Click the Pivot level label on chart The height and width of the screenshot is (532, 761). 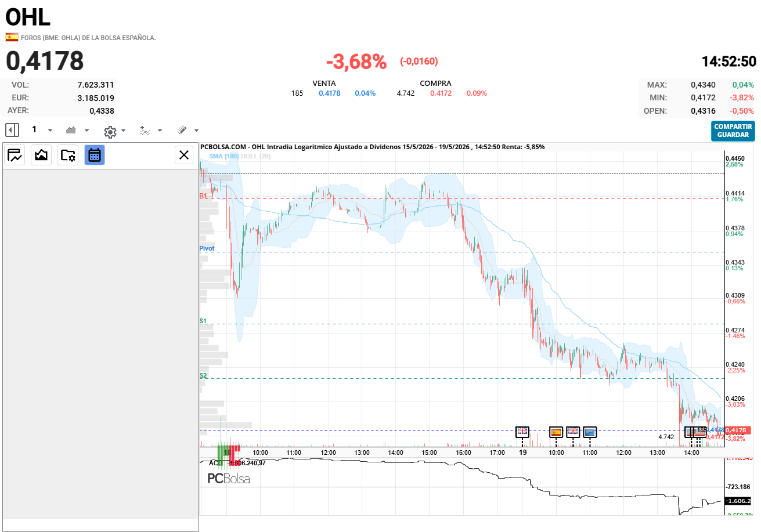coord(207,248)
